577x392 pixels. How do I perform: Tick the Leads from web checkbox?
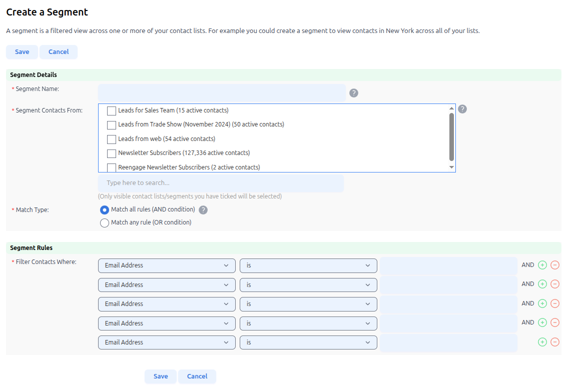point(112,139)
